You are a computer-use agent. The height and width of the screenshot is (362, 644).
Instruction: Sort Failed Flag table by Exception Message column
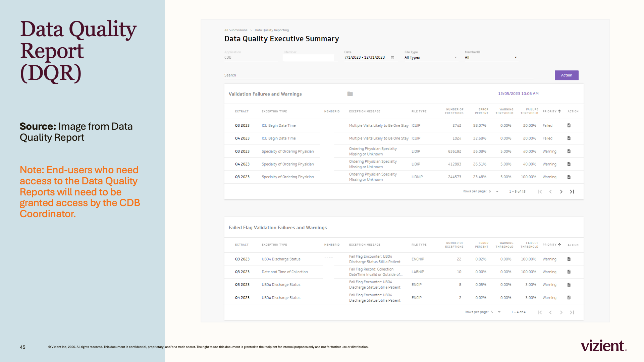tap(365, 245)
